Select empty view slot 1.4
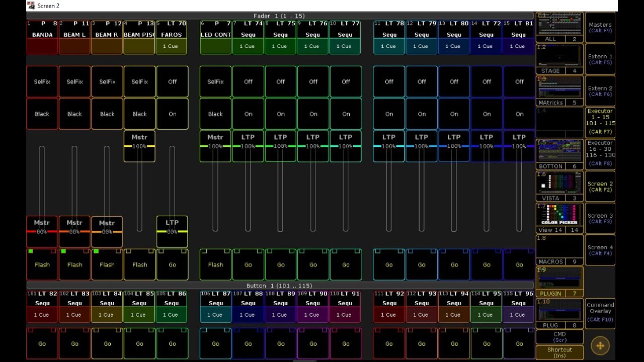Screen dimensions: 644x362 click(x=559, y=122)
